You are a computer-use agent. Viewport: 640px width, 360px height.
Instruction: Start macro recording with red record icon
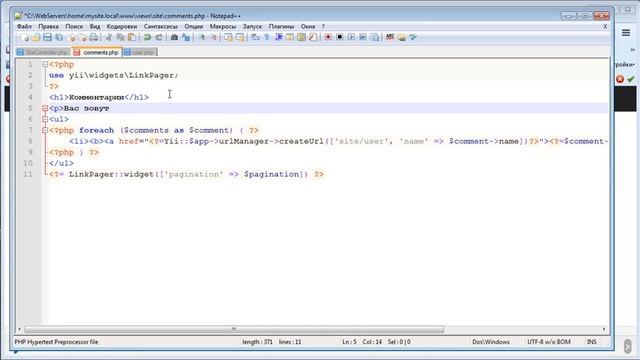[x=328, y=38]
